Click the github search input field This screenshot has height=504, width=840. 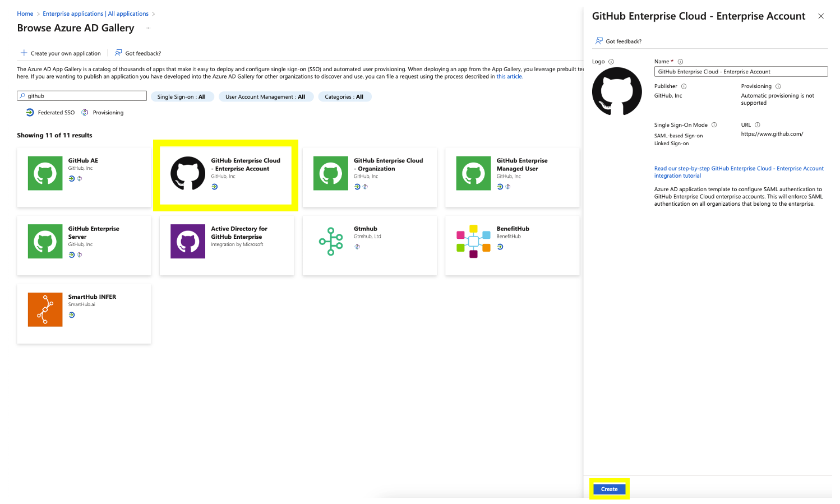[82, 96]
